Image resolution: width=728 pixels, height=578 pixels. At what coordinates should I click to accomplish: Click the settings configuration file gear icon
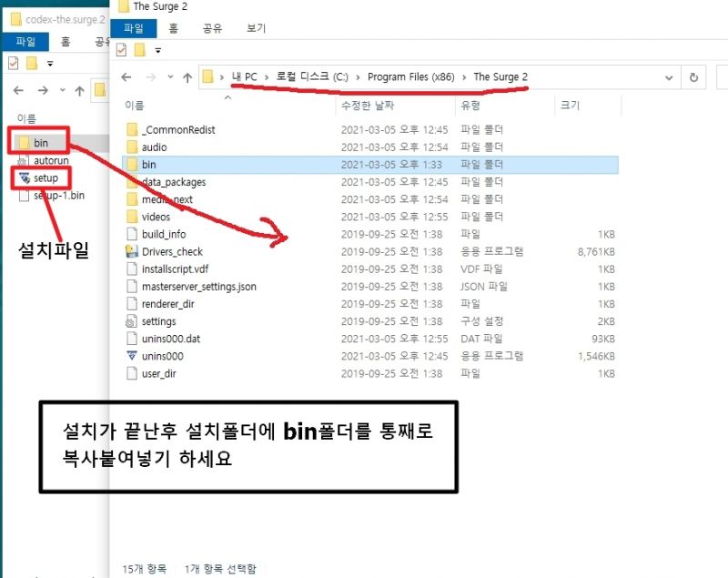(x=132, y=321)
